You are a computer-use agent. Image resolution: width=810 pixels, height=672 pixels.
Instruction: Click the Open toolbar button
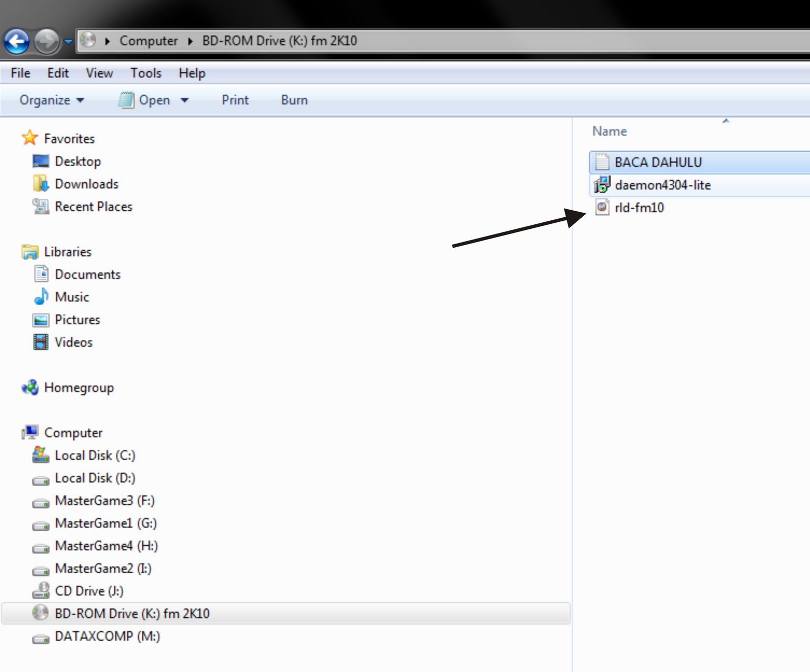pos(144,100)
